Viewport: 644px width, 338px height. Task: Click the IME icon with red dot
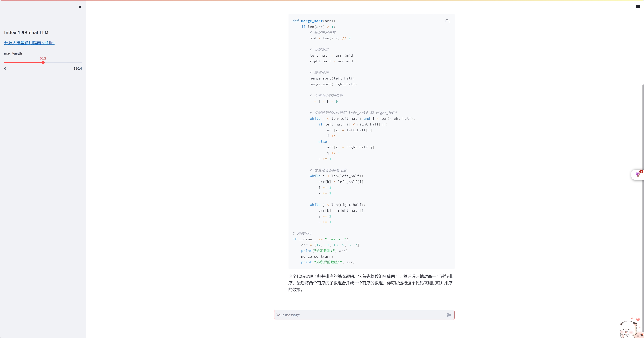(x=642, y=335)
